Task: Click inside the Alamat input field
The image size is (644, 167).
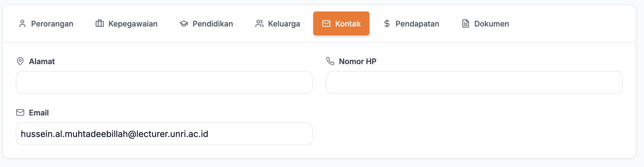Action: click(x=164, y=82)
